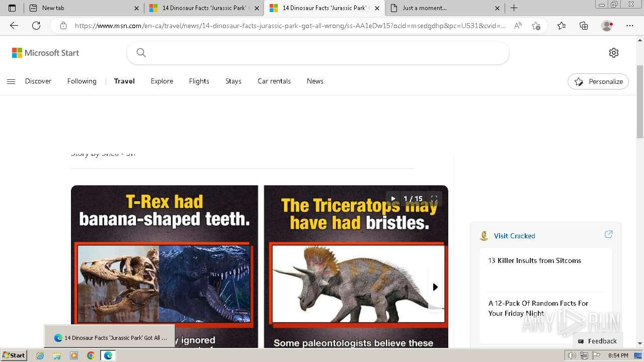
Task: Open the media player taskbar icon
Action: (74, 355)
